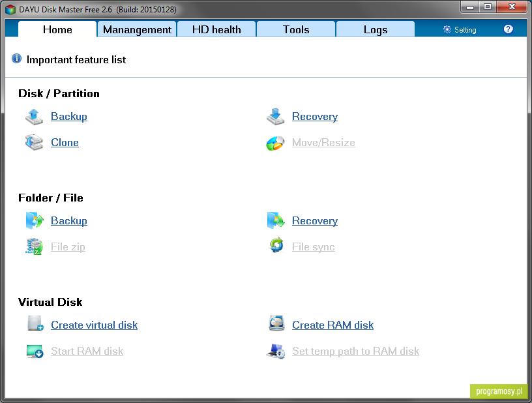Open the HD health tab
532x403 pixels.
216,29
